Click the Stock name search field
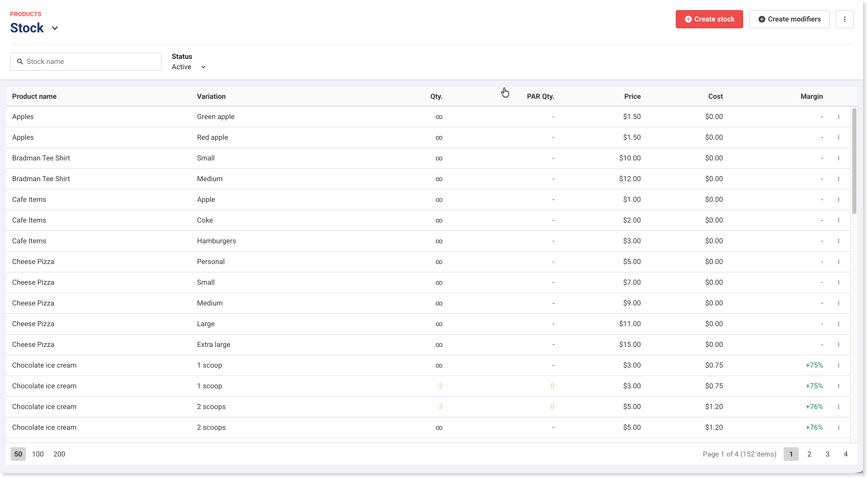The image size is (868, 478). [x=86, y=62]
